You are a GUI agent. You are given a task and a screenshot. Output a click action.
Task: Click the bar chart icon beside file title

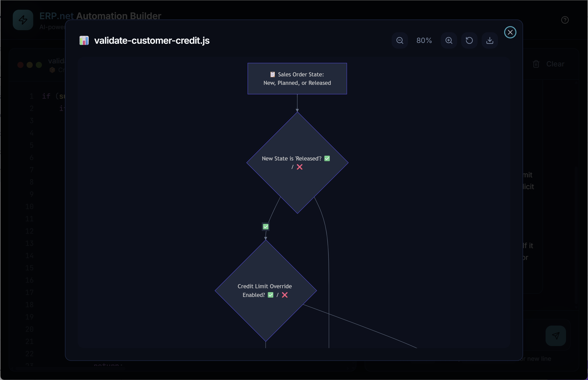[x=84, y=40]
